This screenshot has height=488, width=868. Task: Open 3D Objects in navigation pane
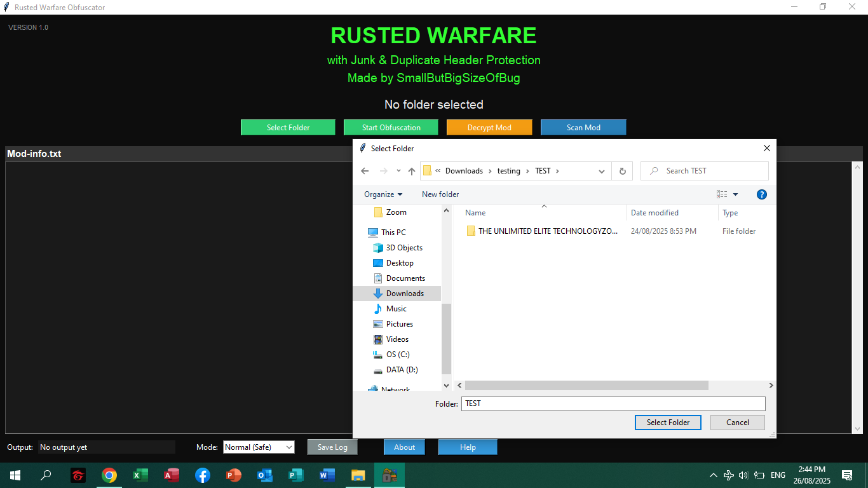click(x=404, y=248)
